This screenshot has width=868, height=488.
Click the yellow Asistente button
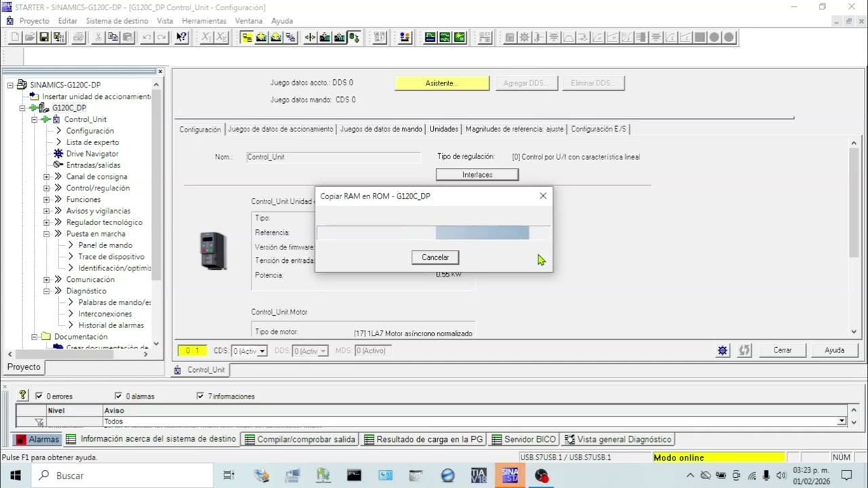[442, 83]
